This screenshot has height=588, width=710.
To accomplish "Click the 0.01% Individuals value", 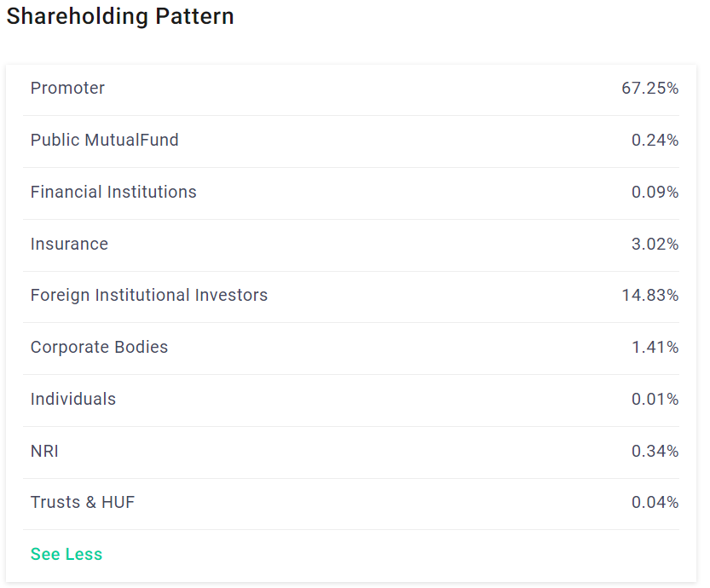I will tap(655, 399).
